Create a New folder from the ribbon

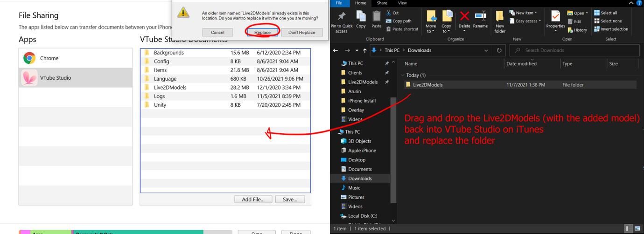pos(500,21)
